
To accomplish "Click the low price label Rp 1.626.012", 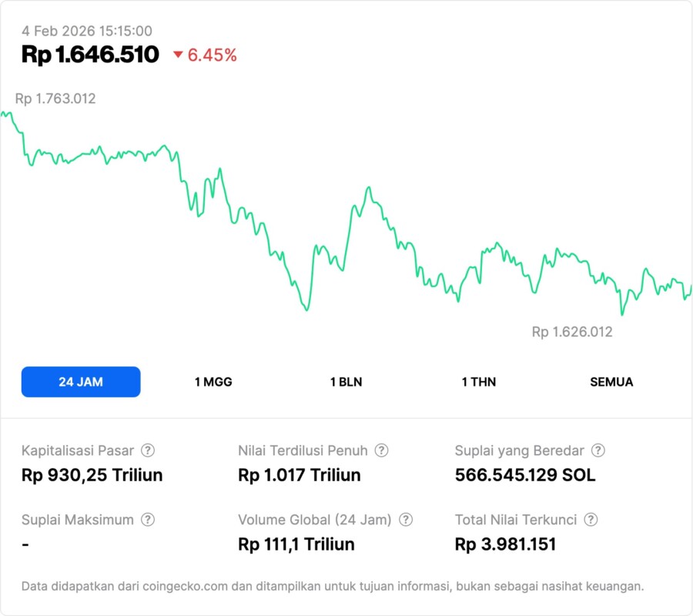I will pos(572,332).
